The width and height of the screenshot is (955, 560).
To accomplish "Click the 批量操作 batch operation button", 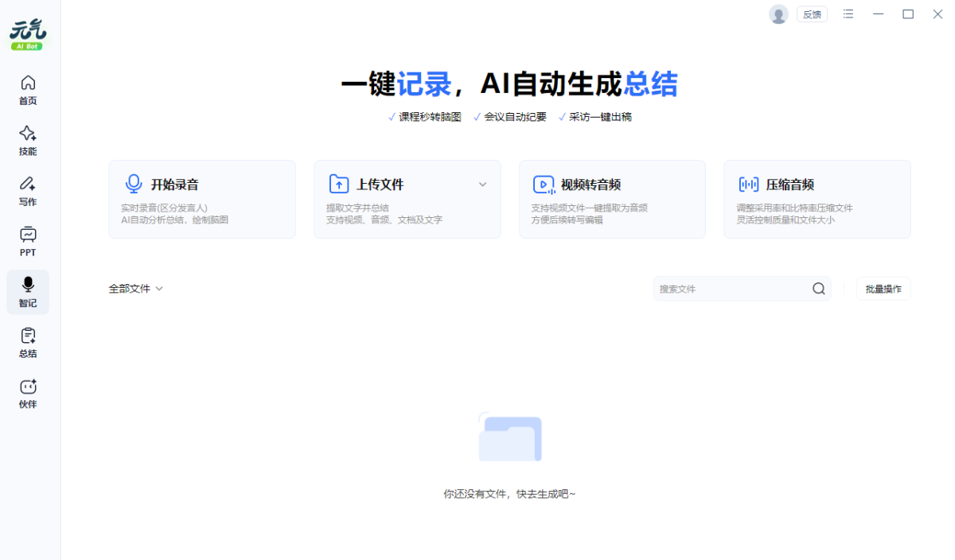I will coord(883,289).
